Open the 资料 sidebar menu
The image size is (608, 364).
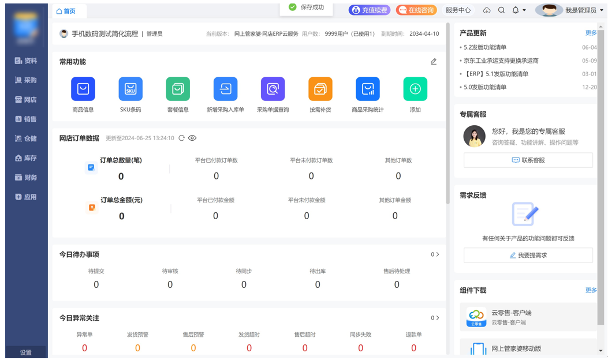[x=26, y=61]
